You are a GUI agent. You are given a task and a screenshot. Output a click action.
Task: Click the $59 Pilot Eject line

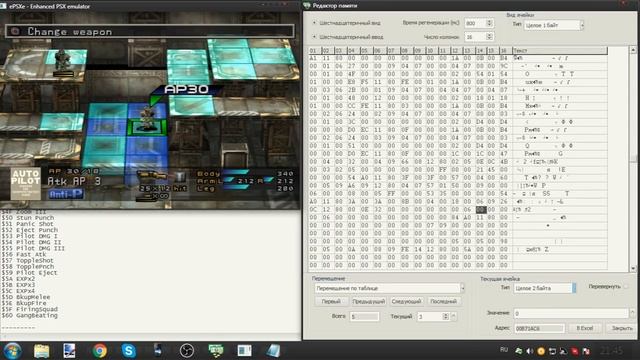tap(29, 273)
